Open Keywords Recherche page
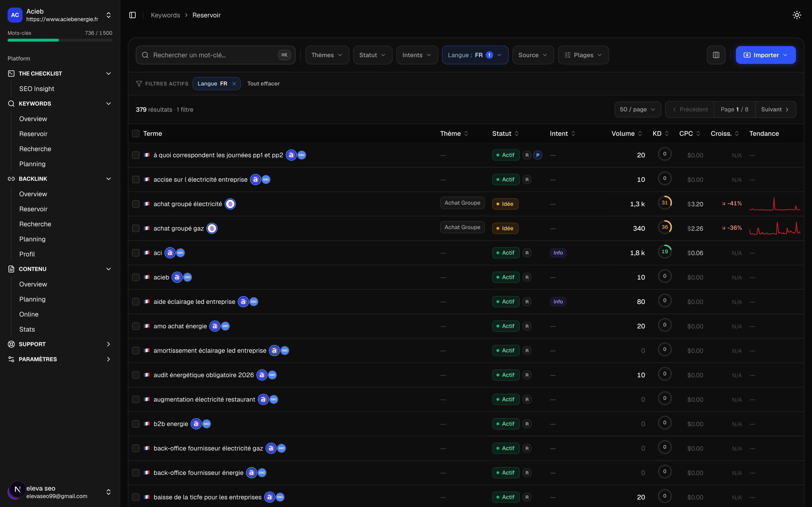Image resolution: width=812 pixels, height=507 pixels. [x=35, y=149]
